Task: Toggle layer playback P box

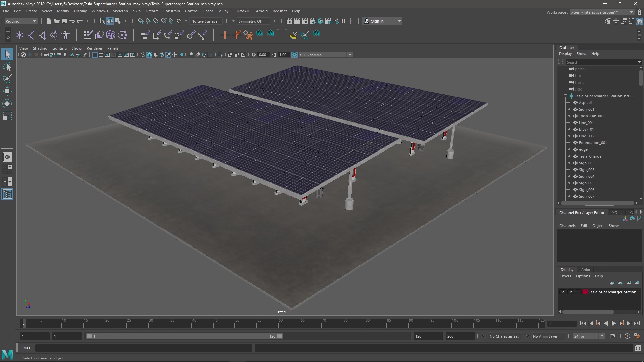Action: pyautogui.click(x=571, y=292)
